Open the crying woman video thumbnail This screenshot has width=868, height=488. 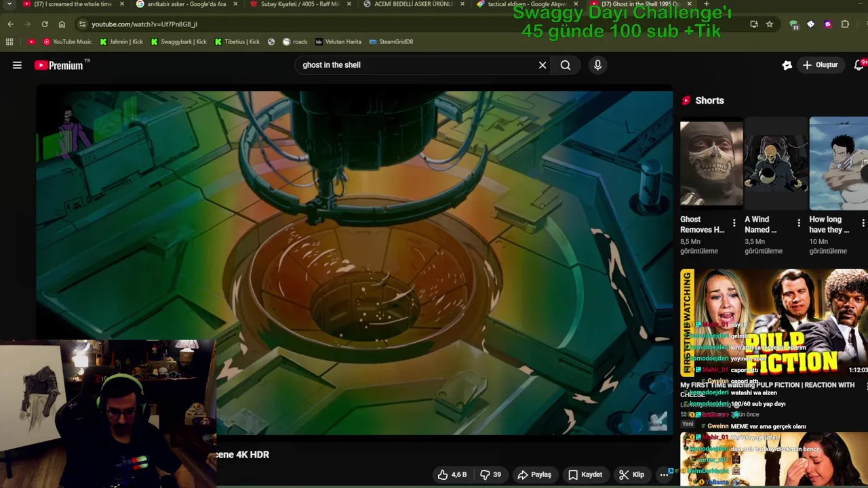coord(774,460)
